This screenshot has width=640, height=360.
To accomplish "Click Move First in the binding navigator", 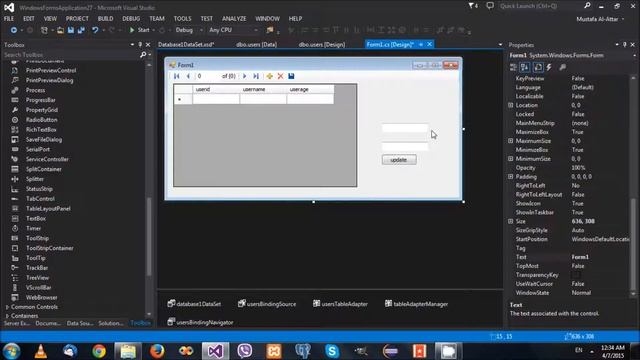I will tap(176, 76).
